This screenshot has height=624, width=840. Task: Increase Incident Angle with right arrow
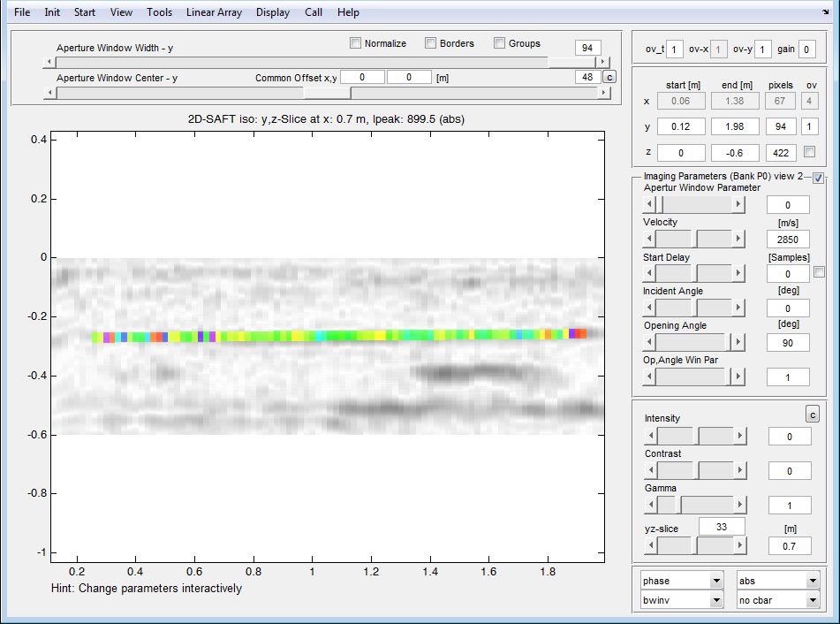pyautogui.click(x=738, y=308)
